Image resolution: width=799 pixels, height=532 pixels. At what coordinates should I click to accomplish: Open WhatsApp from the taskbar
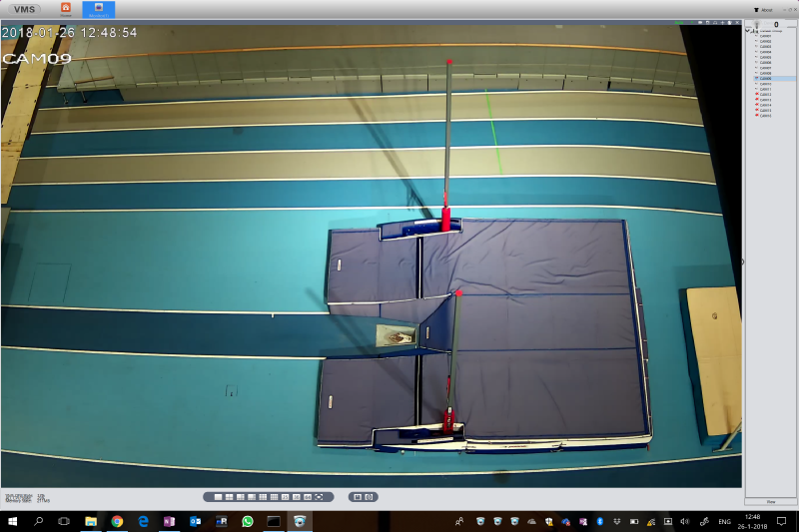point(248,521)
